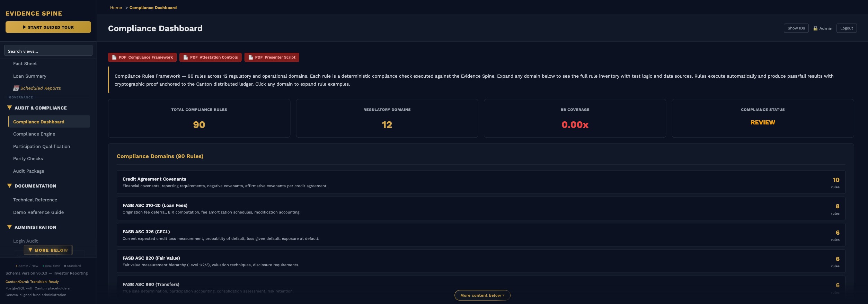The height and width of the screenshot is (304, 868).
Task: Collapse the Audit & Compliance section
Action: tap(10, 108)
